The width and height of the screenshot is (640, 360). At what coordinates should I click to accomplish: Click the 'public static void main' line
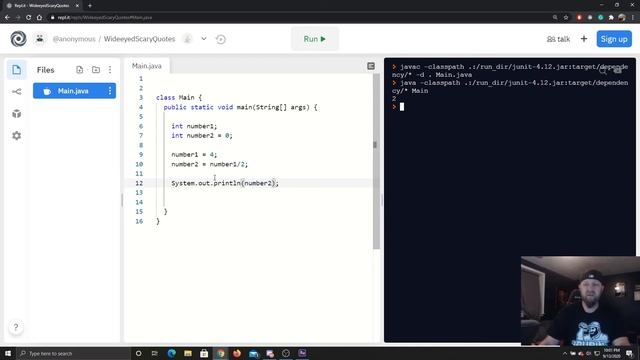click(x=240, y=107)
